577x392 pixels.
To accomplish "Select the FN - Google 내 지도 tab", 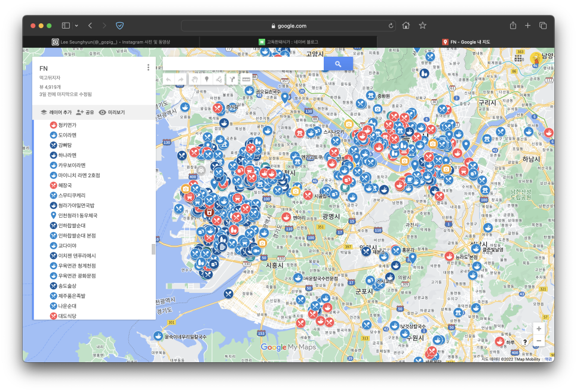I will (466, 42).
